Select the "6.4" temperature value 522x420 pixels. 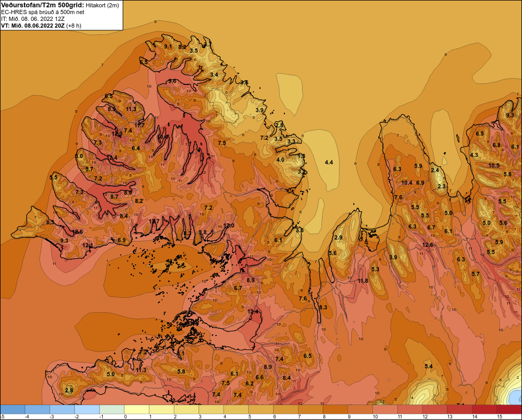pyautogui.click(x=136, y=148)
